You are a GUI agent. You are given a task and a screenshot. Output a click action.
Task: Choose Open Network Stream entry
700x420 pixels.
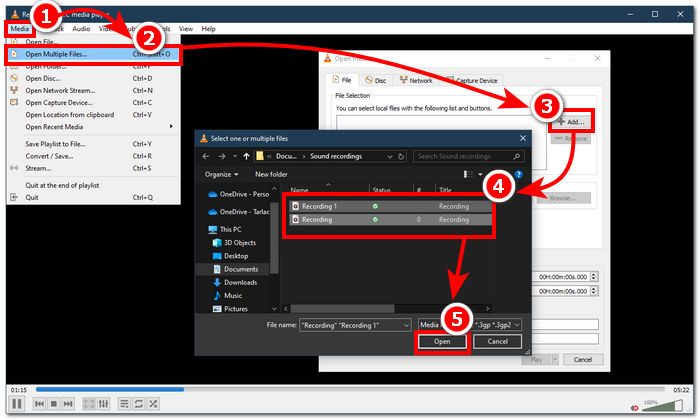(x=94, y=91)
